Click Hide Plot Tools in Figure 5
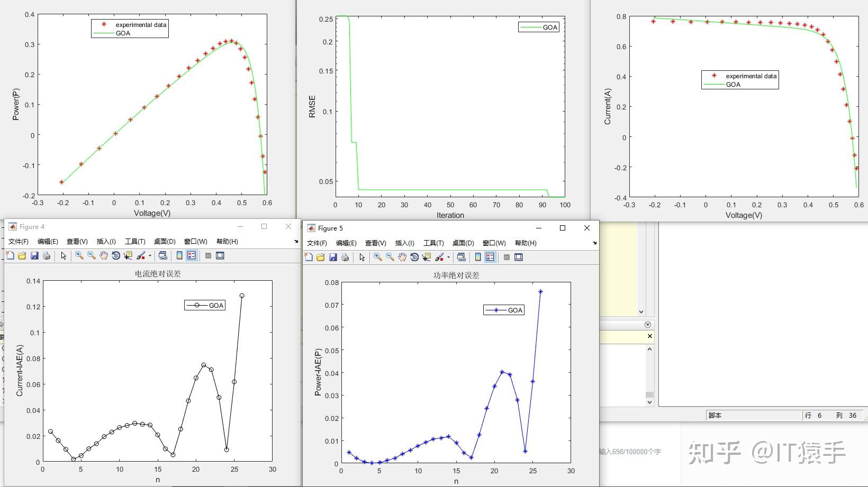Viewport: 868px width, 487px height. coord(506,258)
